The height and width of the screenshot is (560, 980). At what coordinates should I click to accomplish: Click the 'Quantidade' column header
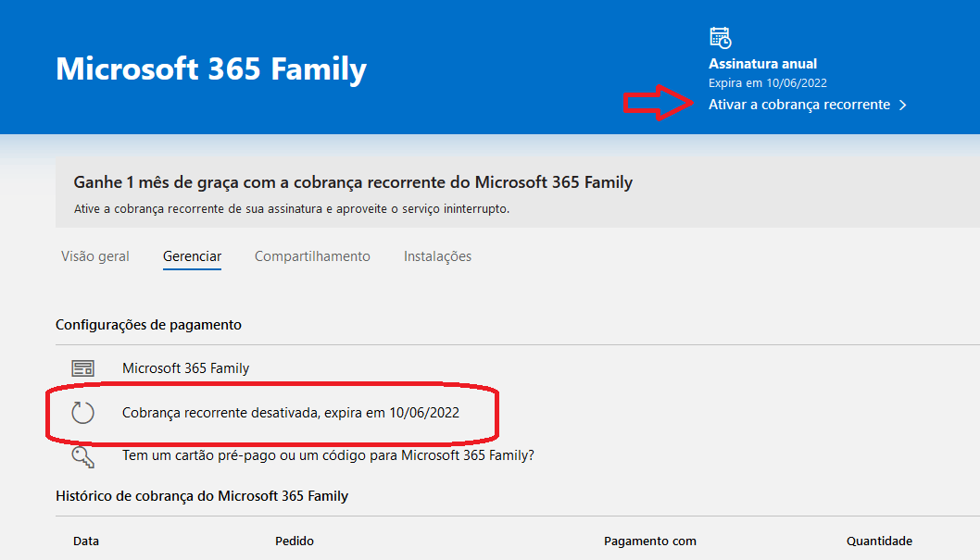tap(879, 541)
